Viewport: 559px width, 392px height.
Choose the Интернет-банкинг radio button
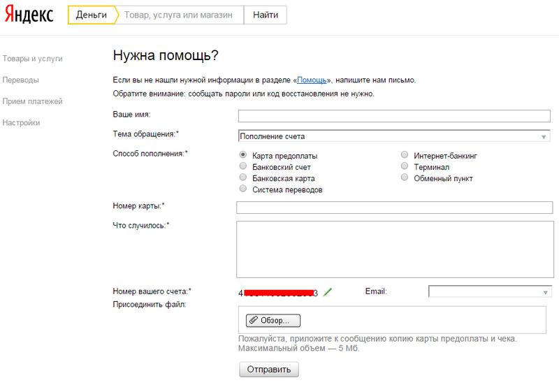pyautogui.click(x=405, y=154)
